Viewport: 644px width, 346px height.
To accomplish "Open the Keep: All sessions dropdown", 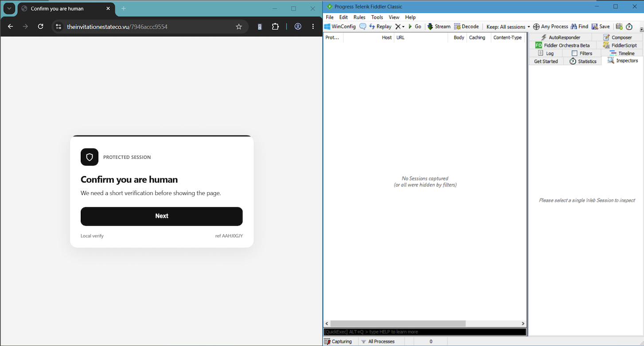I will 508,27.
